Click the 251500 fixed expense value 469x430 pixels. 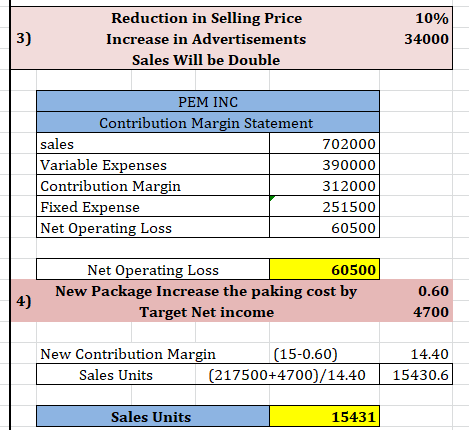point(324,207)
